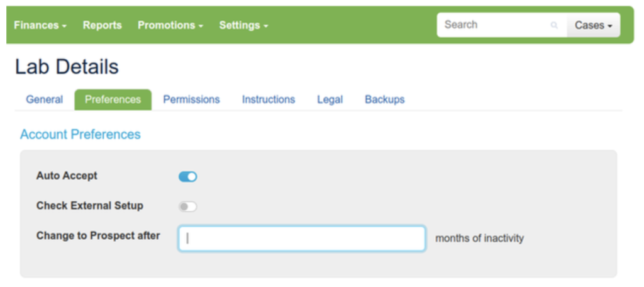This screenshot has width=644, height=287.
Task: Select the Preferences tab
Action: tap(113, 99)
